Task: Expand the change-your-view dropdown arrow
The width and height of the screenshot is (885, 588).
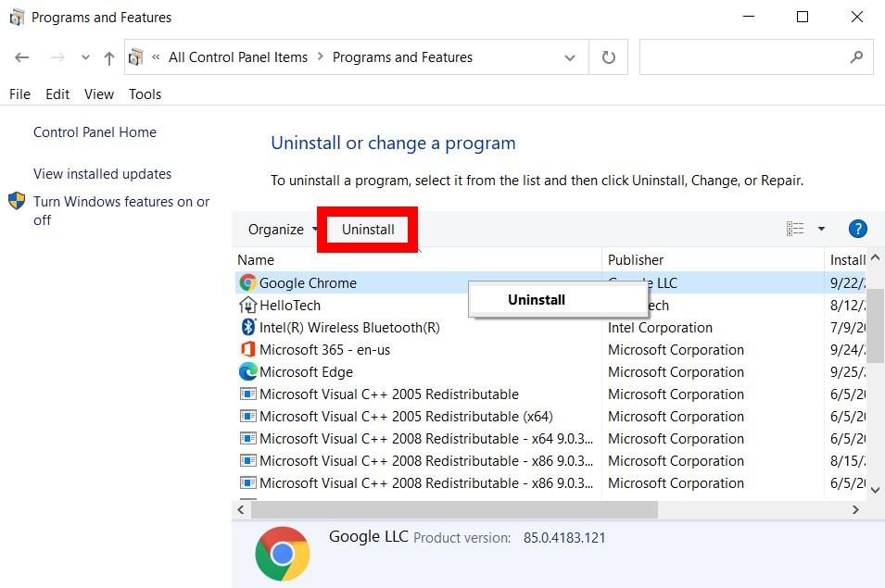Action: [x=819, y=229]
